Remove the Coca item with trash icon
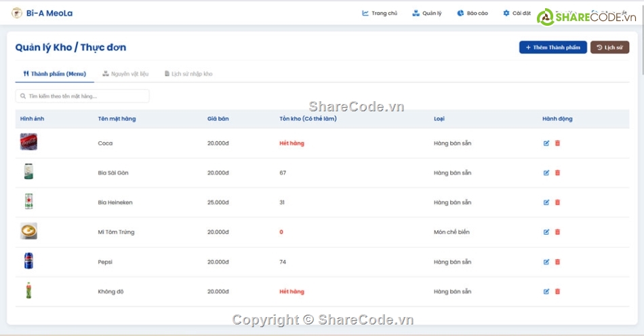Image resolution: width=644 pixels, height=336 pixels. 557,143
